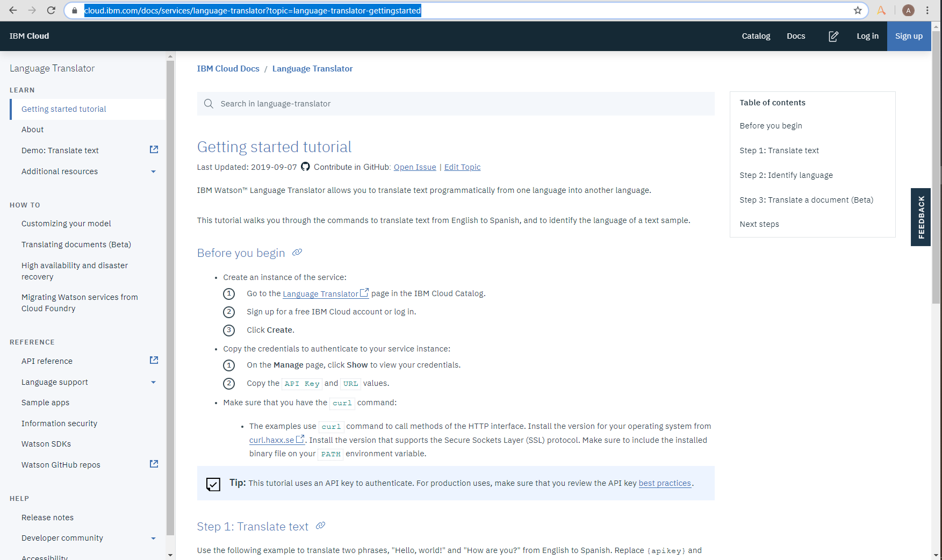Reload the page with the refresh icon
The width and height of the screenshot is (942, 560).
tap(51, 10)
